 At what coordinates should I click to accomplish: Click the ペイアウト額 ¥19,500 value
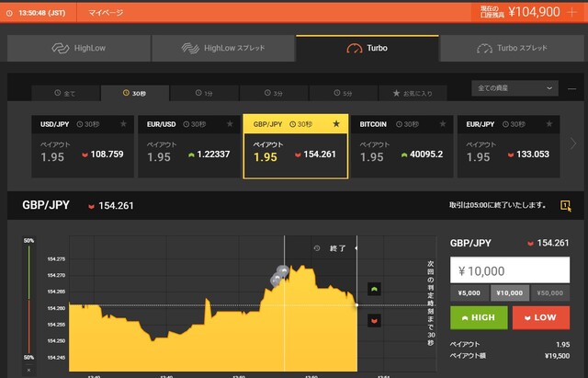click(x=557, y=356)
